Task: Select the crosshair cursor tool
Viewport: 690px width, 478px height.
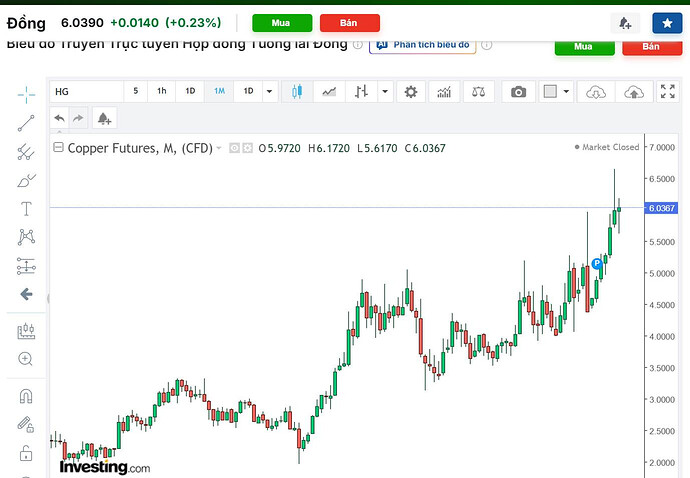Action: click(26, 95)
